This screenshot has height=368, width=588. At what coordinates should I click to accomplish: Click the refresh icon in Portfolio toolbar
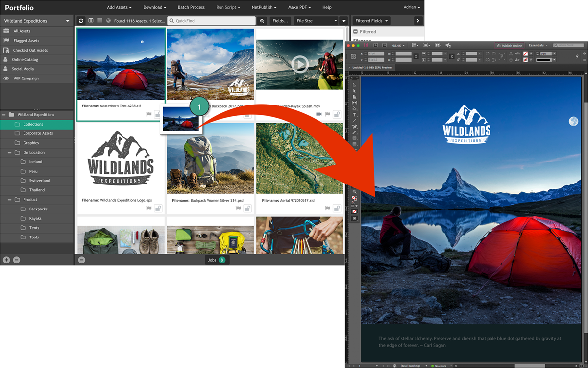point(82,21)
